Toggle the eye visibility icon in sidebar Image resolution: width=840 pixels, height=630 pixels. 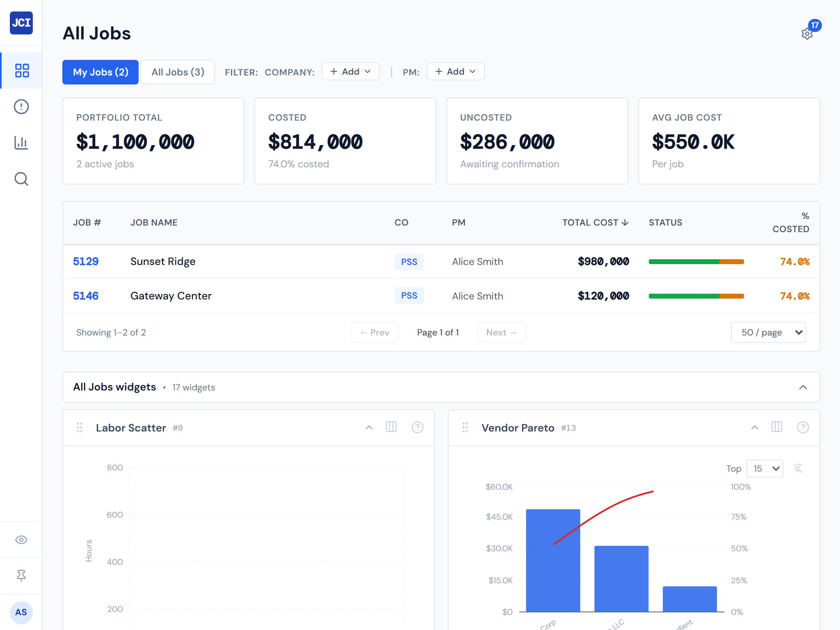coord(21,540)
